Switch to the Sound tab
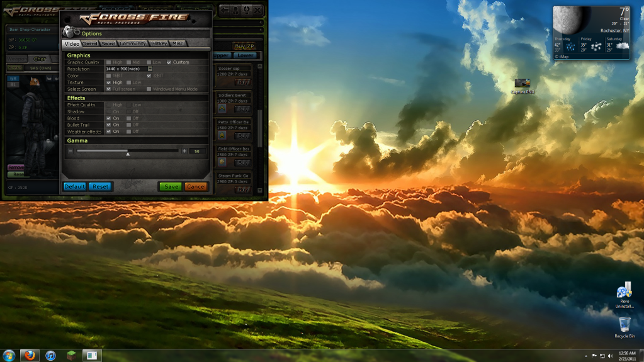The image size is (644, 362). [108, 44]
